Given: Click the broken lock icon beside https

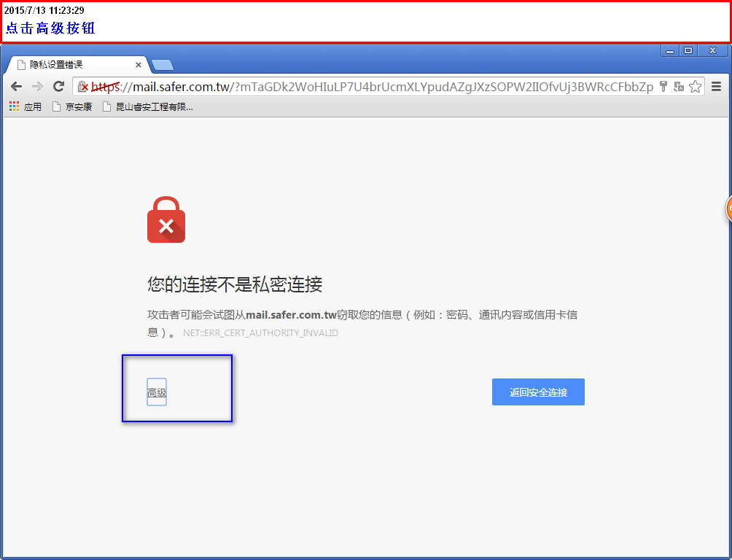Looking at the screenshot, I should (x=83, y=86).
